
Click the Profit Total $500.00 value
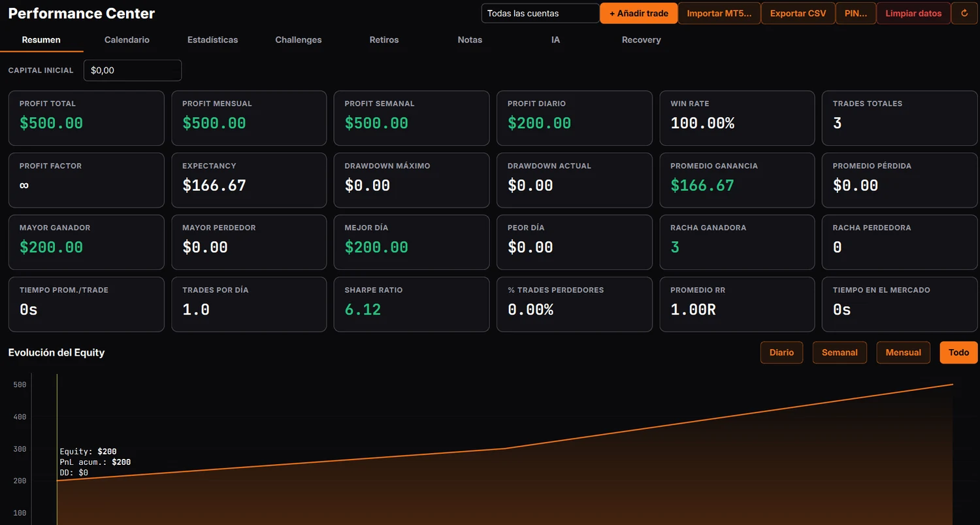pyautogui.click(x=51, y=123)
